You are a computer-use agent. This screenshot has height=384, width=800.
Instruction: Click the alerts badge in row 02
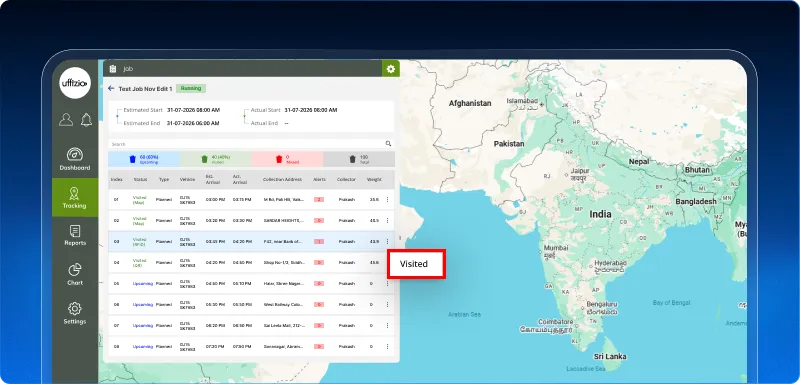click(x=319, y=220)
